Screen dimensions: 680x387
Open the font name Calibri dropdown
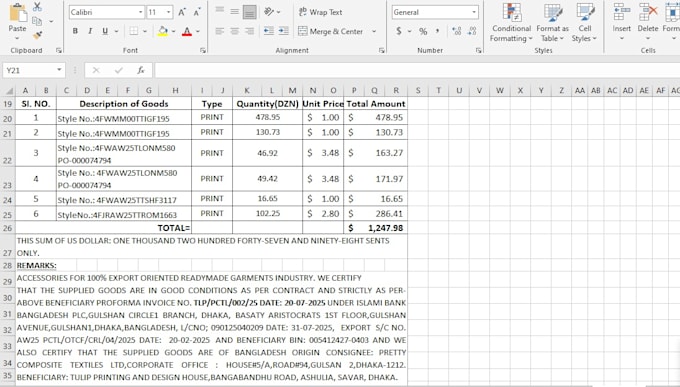[141, 12]
